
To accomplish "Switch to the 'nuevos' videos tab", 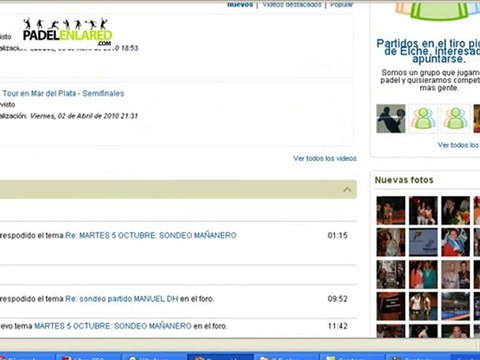I will point(240,5).
